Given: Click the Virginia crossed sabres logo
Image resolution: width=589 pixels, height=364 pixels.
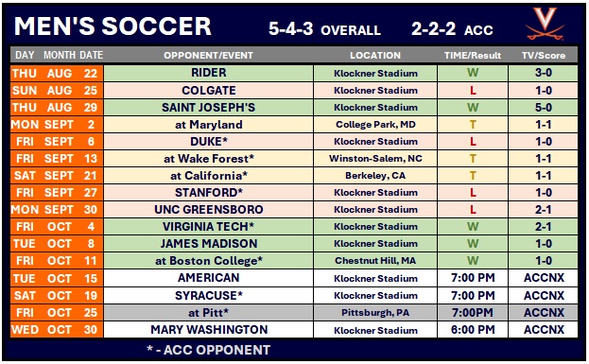Looking at the screenshot, I should tap(545, 24).
